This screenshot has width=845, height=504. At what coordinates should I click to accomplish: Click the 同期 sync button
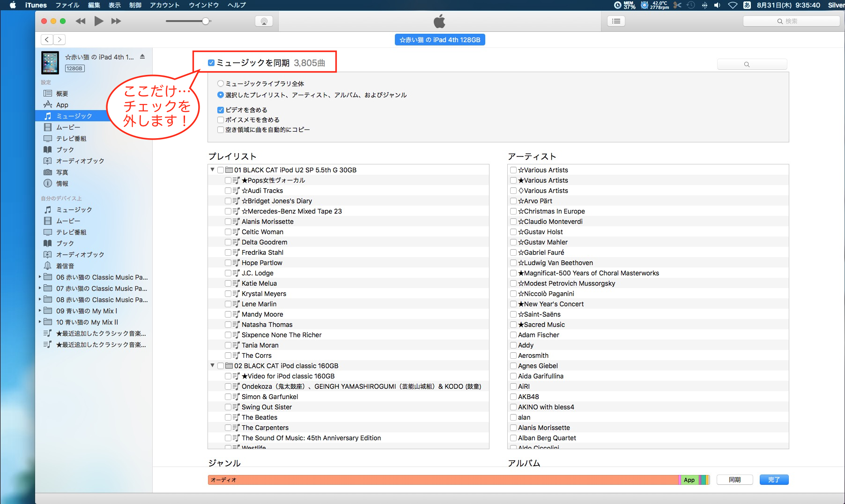(x=734, y=480)
